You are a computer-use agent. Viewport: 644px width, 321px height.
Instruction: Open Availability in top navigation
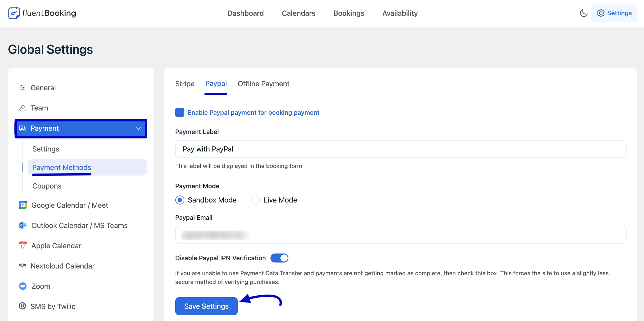(400, 13)
